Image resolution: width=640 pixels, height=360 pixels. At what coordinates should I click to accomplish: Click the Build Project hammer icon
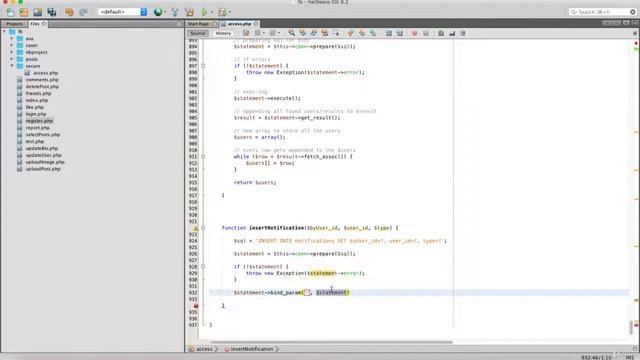click(175, 12)
